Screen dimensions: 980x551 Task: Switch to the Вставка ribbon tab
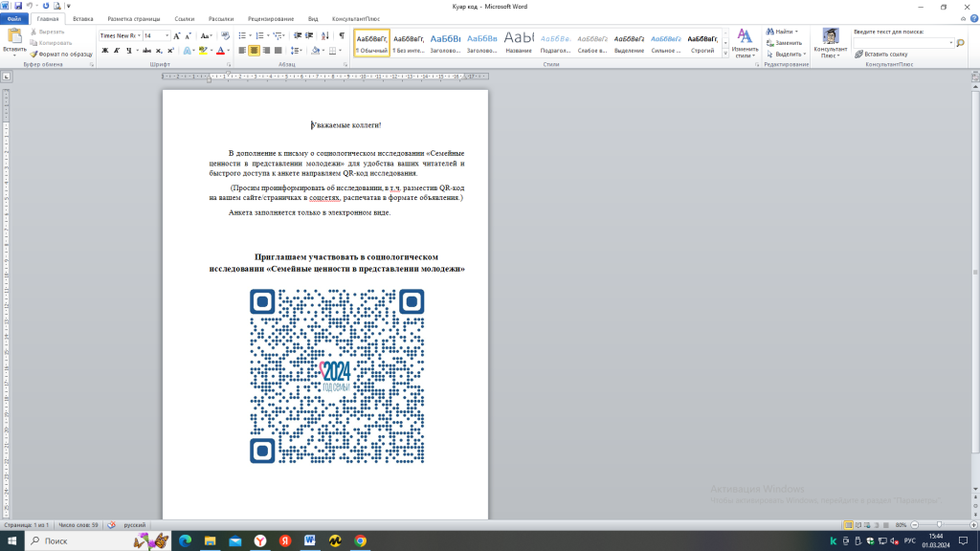click(83, 18)
